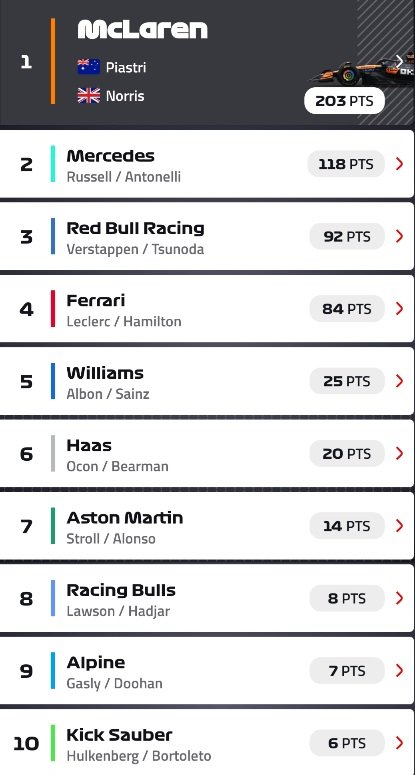
Task: Click the Mercedes teal color bar
Action: [53, 164]
